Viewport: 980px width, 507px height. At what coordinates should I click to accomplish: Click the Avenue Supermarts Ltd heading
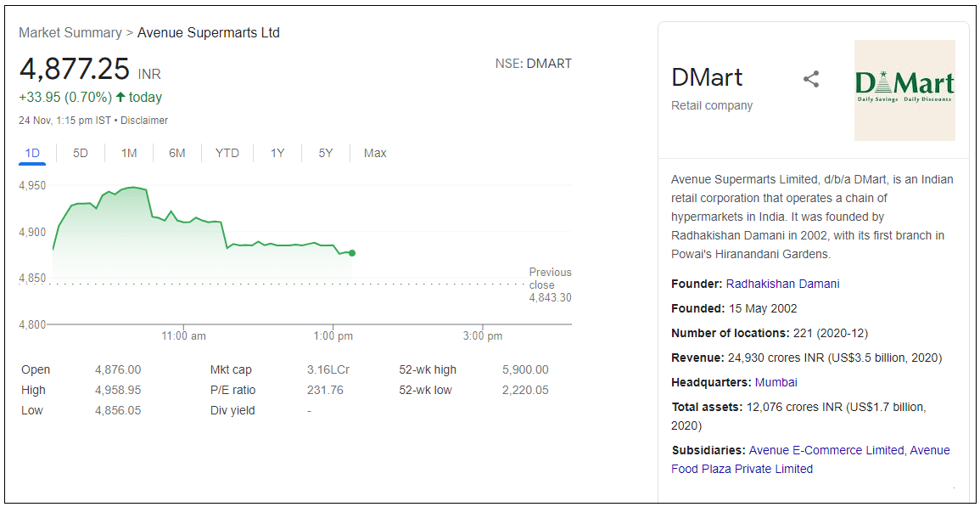pos(208,32)
